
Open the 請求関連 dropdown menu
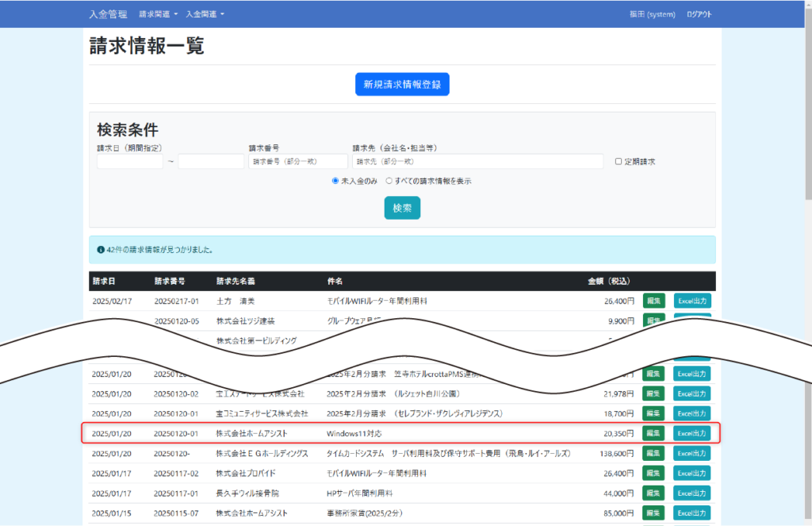158,14
